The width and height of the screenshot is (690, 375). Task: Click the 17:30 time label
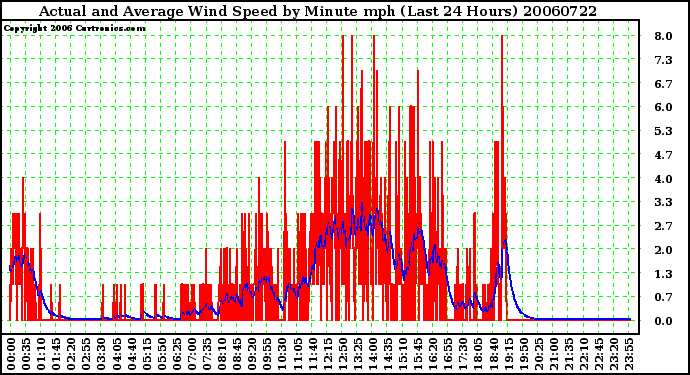pyautogui.click(x=463, y=354)
